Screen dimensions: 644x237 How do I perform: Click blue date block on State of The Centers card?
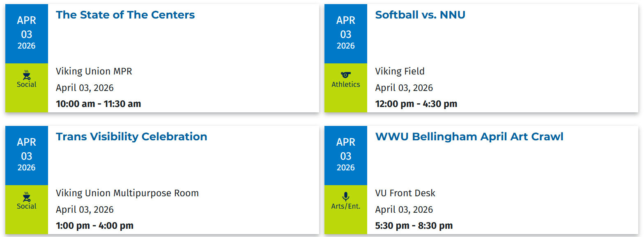(27, 34)
